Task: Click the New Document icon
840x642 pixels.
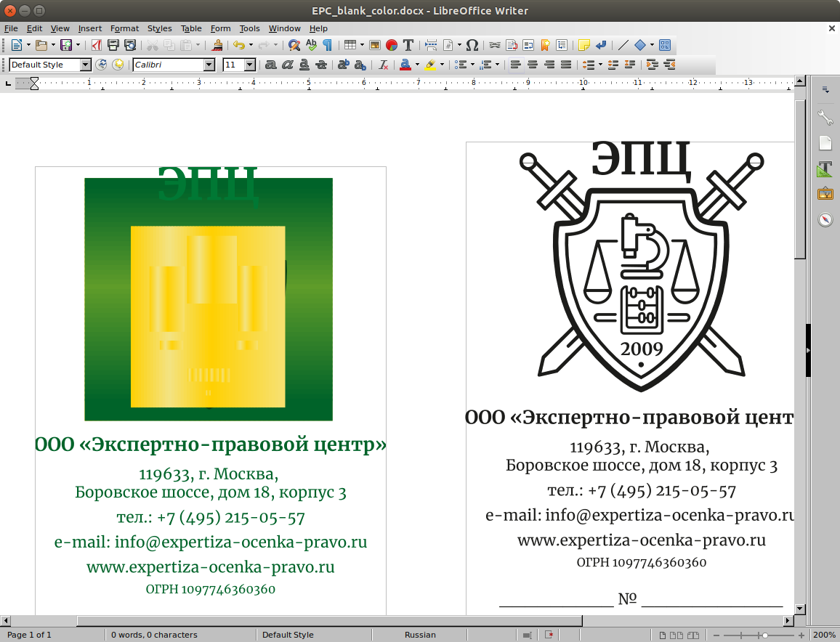Action: pos(17,45)
